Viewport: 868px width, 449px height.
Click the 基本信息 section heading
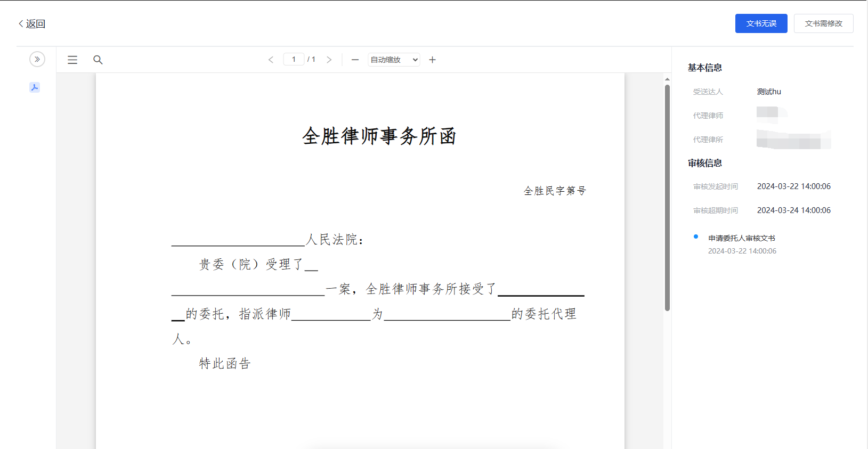tap(704, 68)
